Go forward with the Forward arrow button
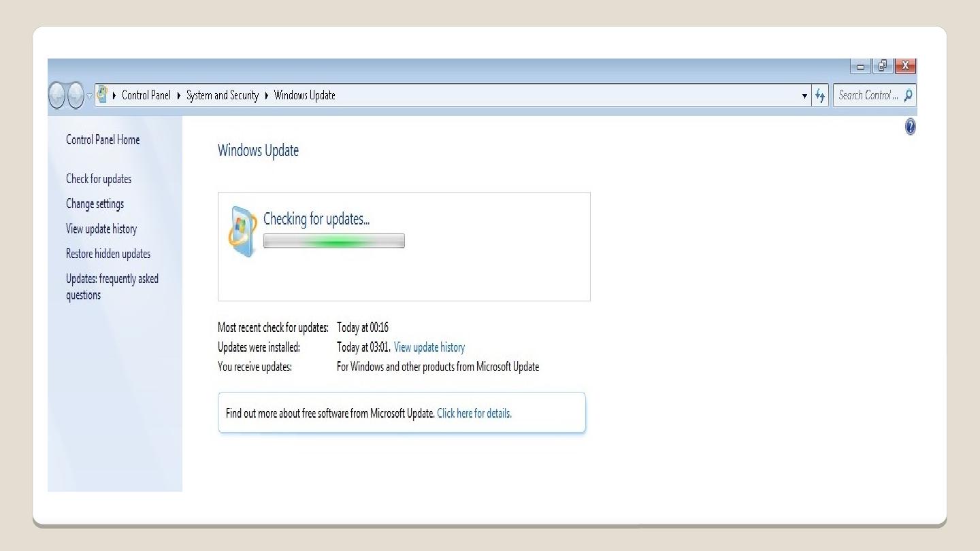 click(x=76, y=95)
